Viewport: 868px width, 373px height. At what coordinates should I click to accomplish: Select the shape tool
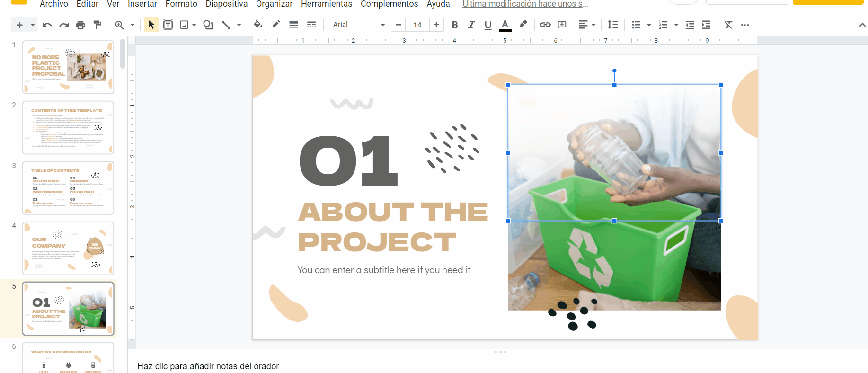208,25
